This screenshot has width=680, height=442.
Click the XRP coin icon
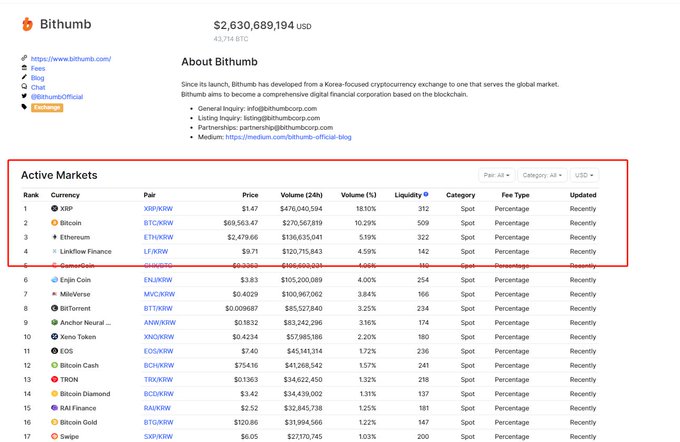point(54,209)
